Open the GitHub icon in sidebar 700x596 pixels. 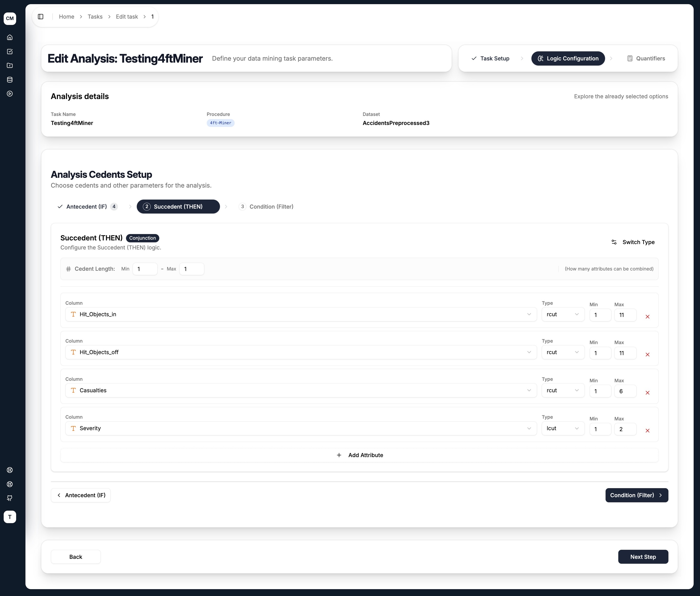pos(10,498)
